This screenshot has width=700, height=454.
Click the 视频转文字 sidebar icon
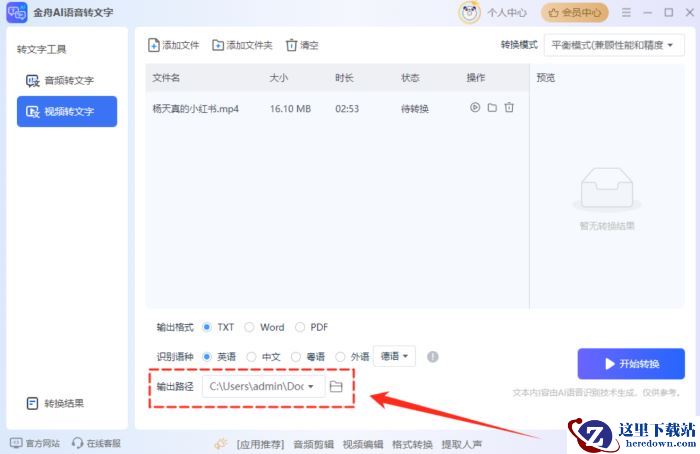33,112
